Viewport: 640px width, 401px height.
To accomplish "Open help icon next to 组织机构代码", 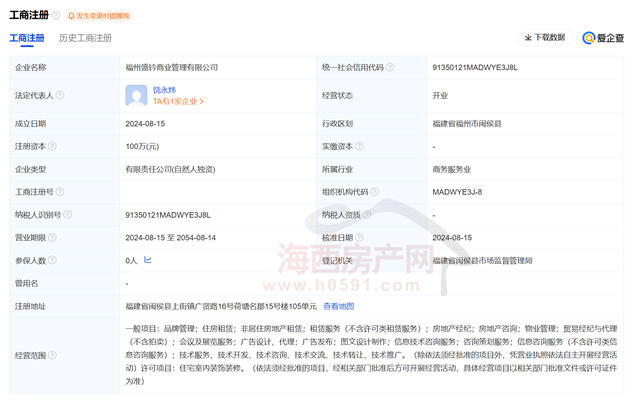I will pyautogui.click(x=374, y=192).
